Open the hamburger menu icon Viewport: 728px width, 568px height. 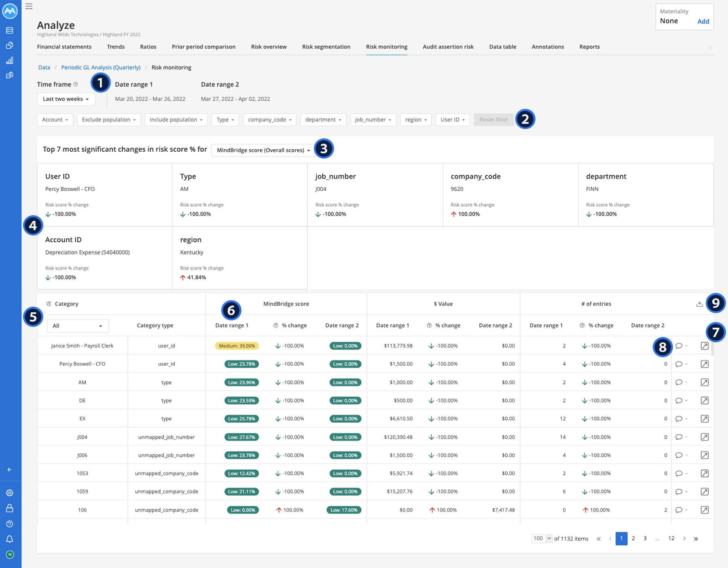pyautogui.click(x=29, y=6)
